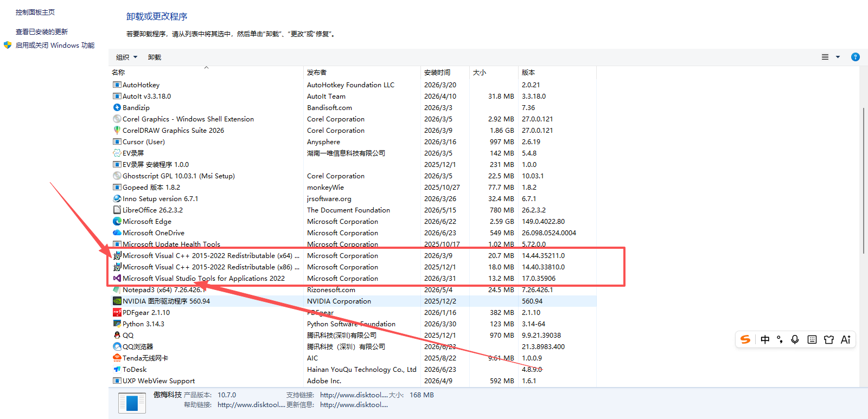Viewport: 868px width, 419px height.
Task: Select the CorelDRAW Graphics Suite 2026 icon
Action: point(117,130)
